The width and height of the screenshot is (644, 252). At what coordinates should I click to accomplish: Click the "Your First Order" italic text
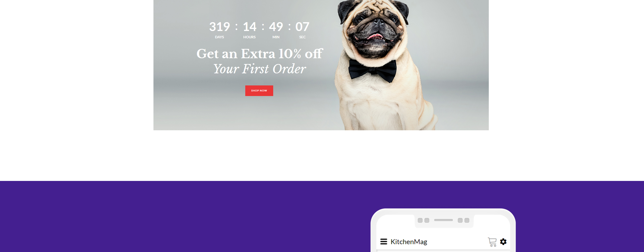[260, 69]
